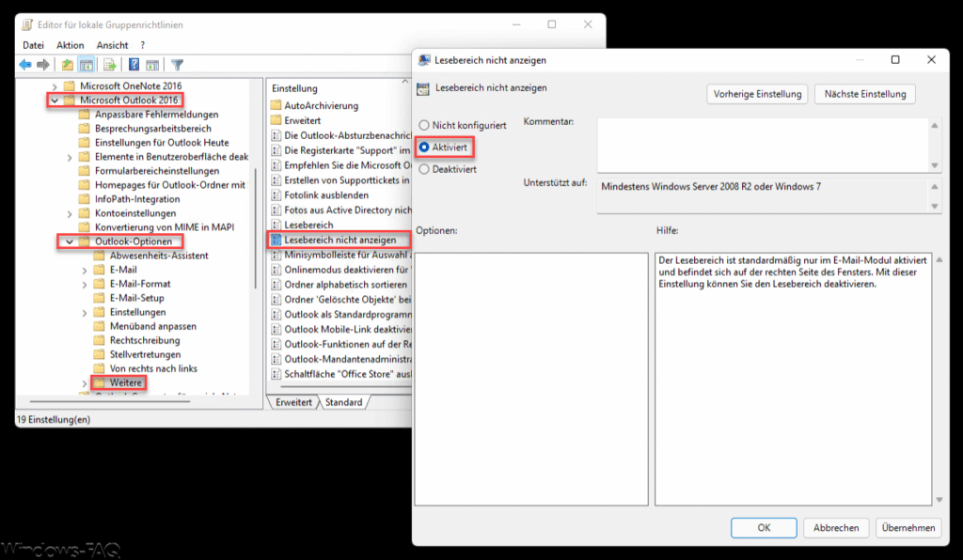Select Anpassbare Fehlermeldungen tree item
Image resolution: width=963 pixels, height=560 pixels.
coord(157,114)
